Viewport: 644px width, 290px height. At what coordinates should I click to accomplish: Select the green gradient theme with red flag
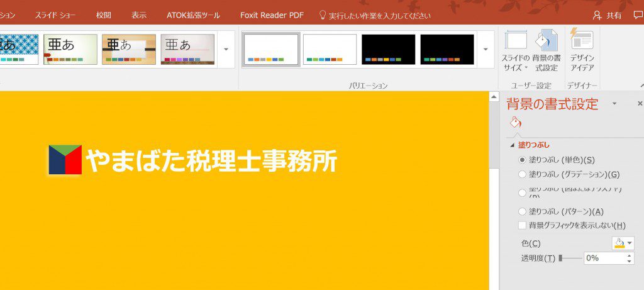click(70, 49)
